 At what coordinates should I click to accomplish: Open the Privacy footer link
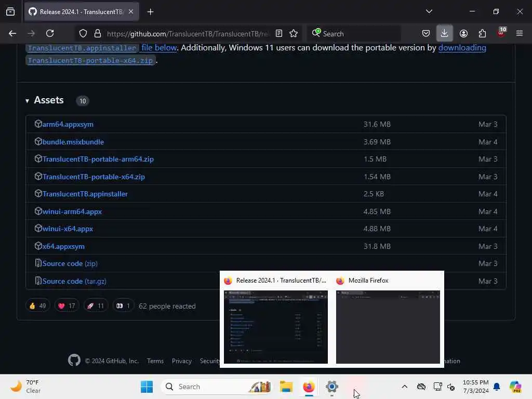pos(182,362)
